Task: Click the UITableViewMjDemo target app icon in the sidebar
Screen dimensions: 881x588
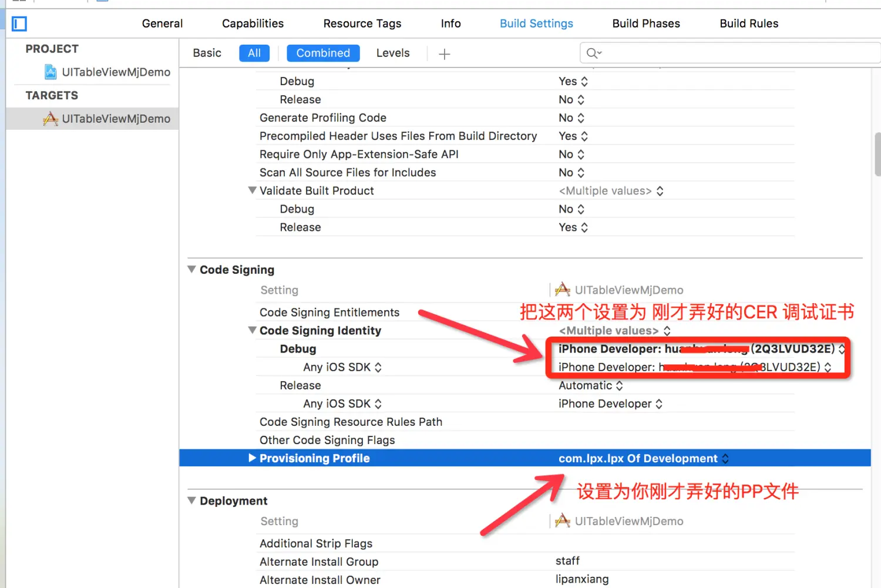Action: click(x=51, y=119)
